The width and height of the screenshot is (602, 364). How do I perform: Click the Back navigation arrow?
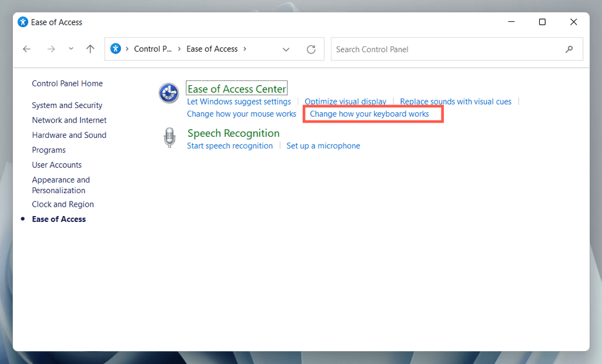point(26,49)
